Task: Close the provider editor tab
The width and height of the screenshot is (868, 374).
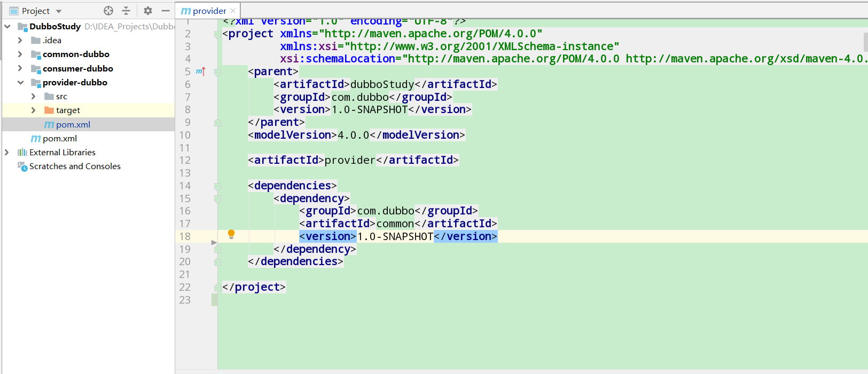Action: 233,11
